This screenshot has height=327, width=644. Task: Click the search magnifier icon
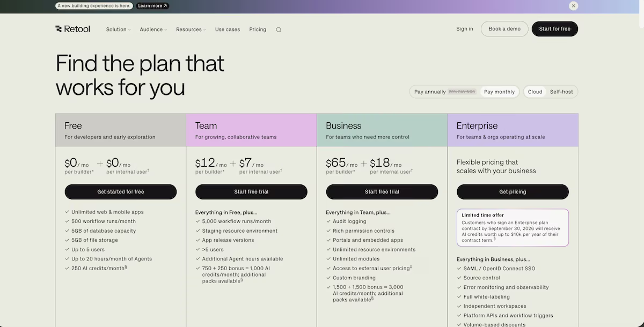point(279,29)
